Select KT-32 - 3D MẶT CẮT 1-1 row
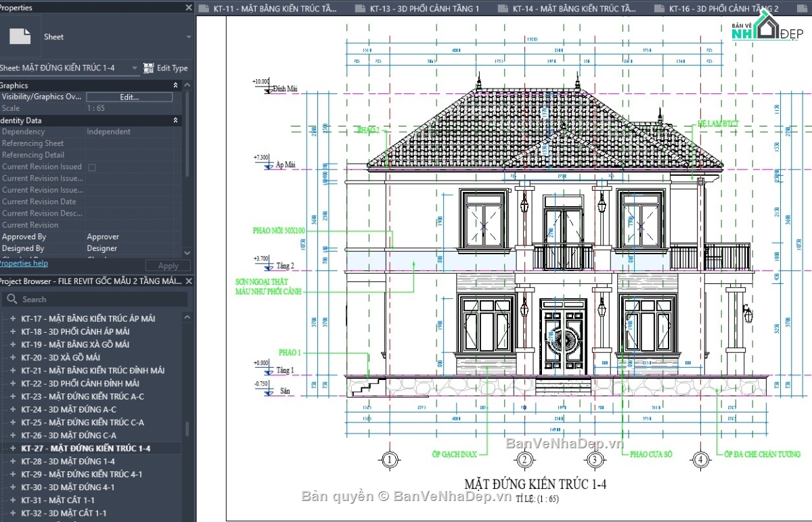The height and width of the screenshot is (522, 812). click(64, 513)
